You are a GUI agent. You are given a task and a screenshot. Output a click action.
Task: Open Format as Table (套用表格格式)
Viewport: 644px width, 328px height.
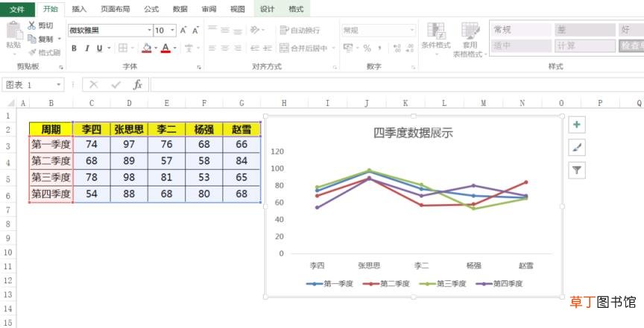(470, 40)
